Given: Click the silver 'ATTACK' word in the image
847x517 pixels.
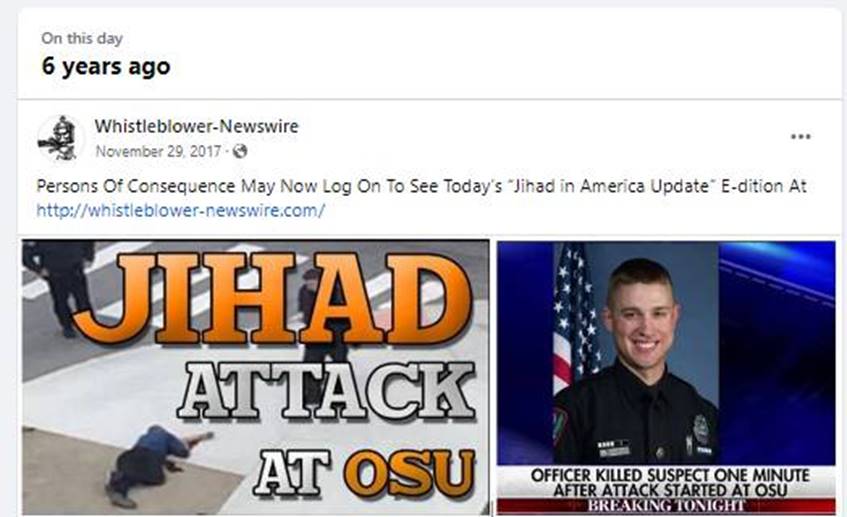Looking at the screenshot, I should pos(327,390).
